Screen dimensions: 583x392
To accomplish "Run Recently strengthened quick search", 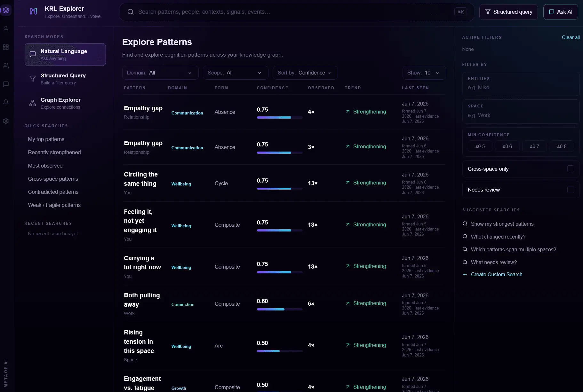I will 54,152.
